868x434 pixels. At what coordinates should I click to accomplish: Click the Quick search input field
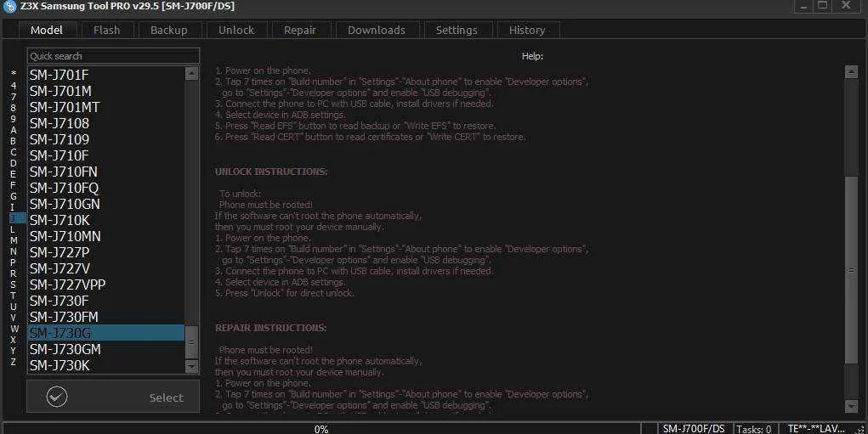113,56
